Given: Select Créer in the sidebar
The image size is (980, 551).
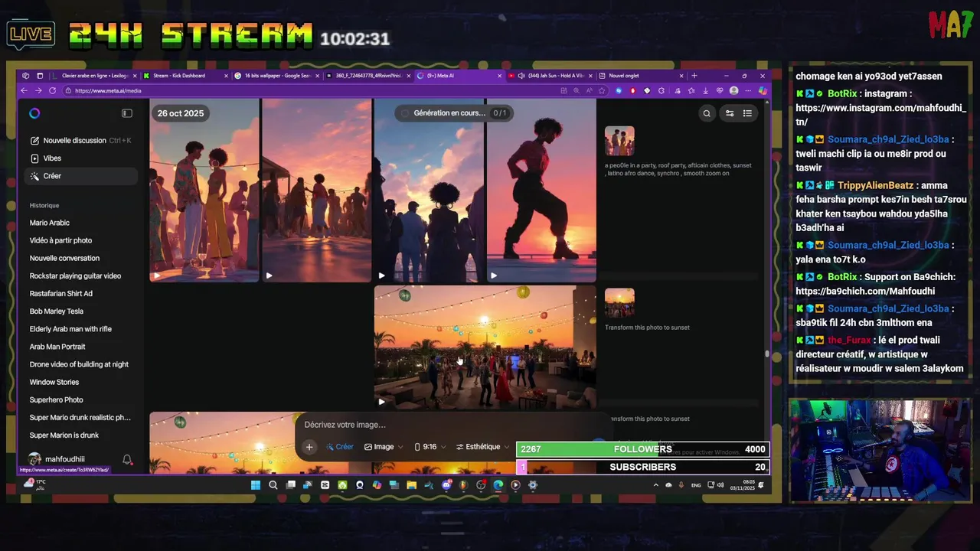Looking at the screenshot, I should (x=80, y=176).
